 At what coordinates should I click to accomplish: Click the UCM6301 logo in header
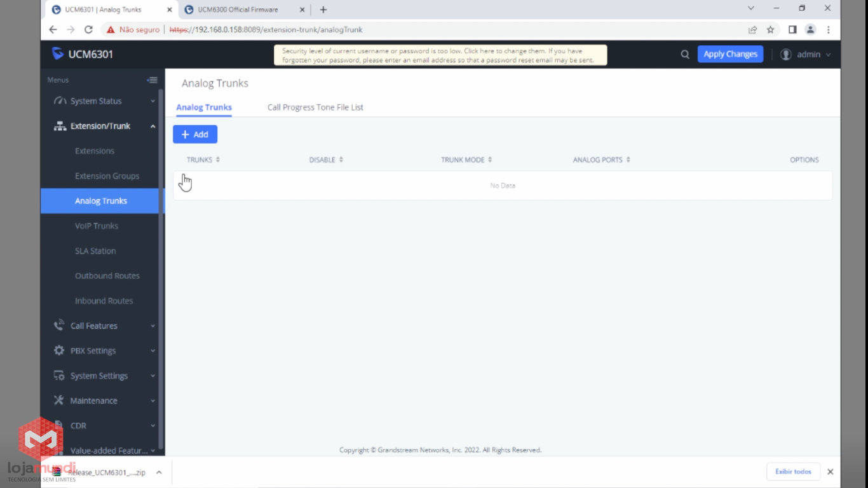[x=83, y=55]
